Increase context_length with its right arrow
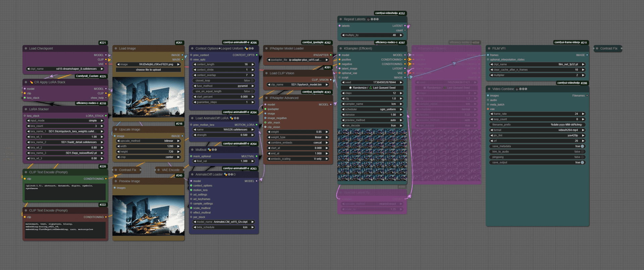Screen dimensions: 644x270 pos(253,64)
